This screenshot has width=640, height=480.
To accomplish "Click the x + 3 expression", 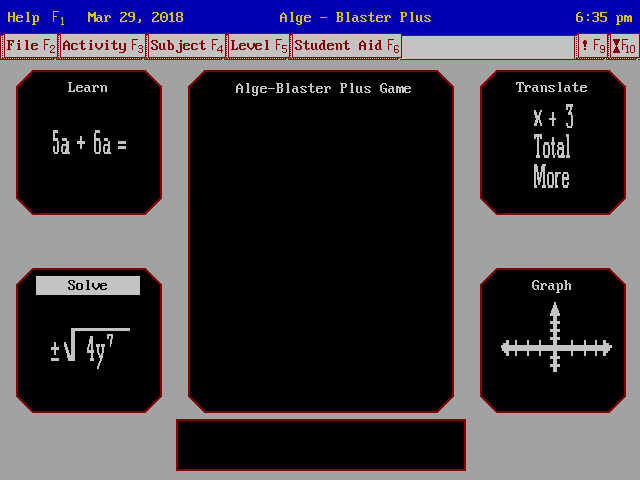I will pos(552,119).
